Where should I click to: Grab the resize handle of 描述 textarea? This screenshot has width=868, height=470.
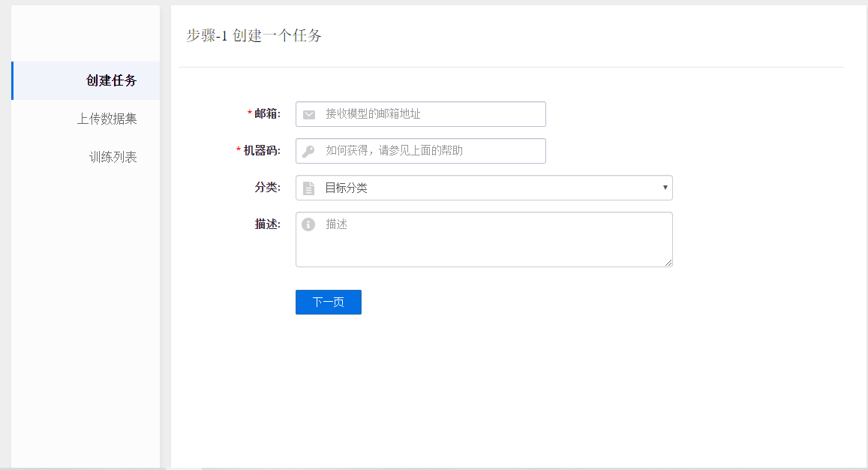[x=668, y=263]
